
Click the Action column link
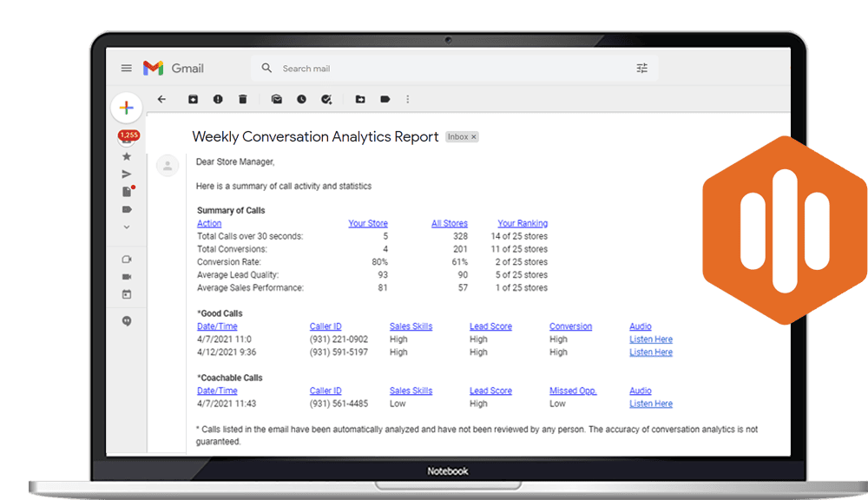point(209,223)
